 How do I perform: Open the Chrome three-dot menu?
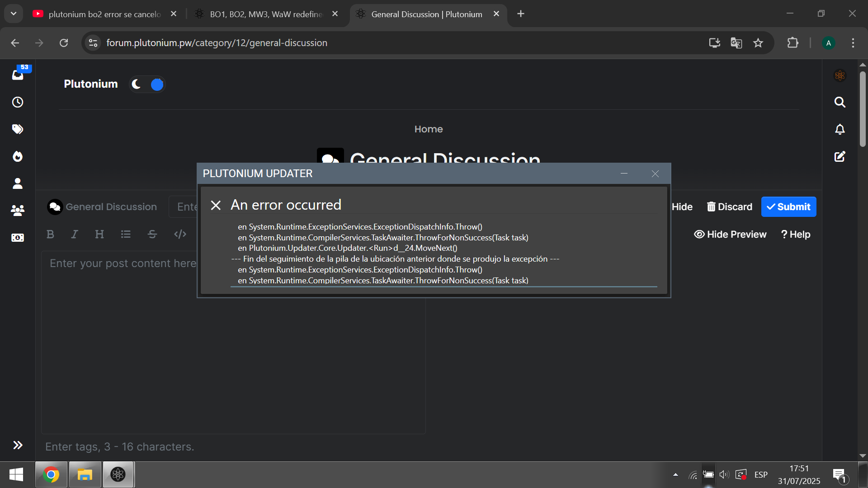coord(853,43)
